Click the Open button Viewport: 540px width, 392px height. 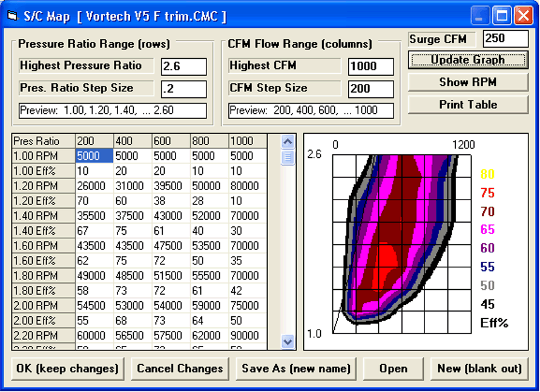tap(393, 369)
